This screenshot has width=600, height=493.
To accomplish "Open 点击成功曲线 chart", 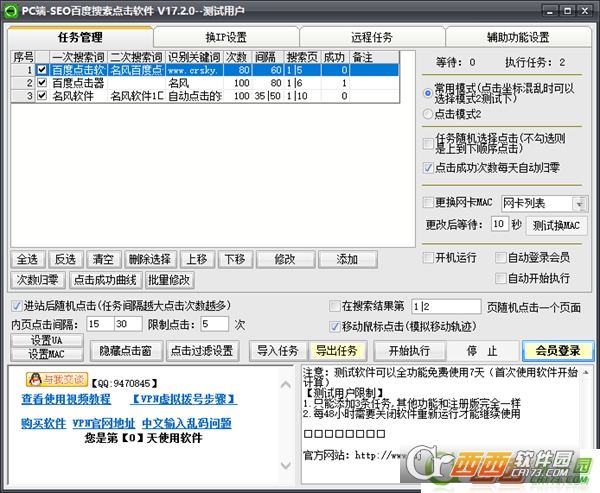I will click(106, 280).
